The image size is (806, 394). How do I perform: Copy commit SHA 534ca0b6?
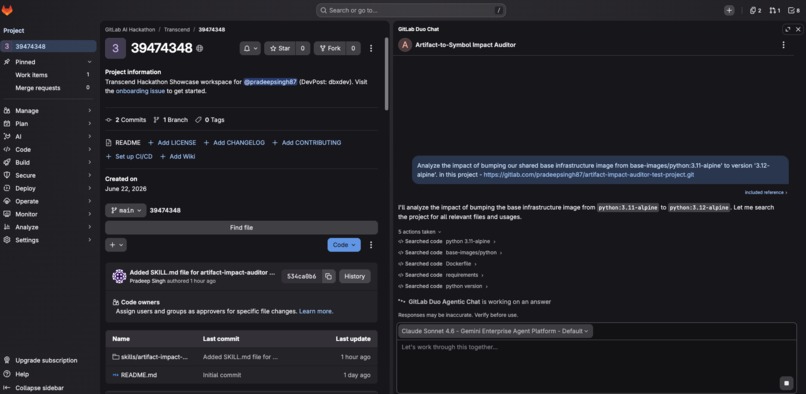[x=328, y=276]
